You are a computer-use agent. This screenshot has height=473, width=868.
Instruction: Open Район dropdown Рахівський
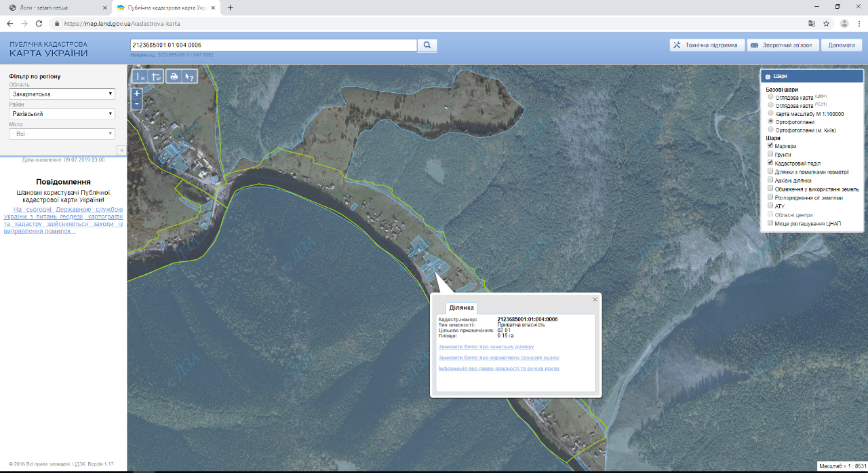(62, 114)
